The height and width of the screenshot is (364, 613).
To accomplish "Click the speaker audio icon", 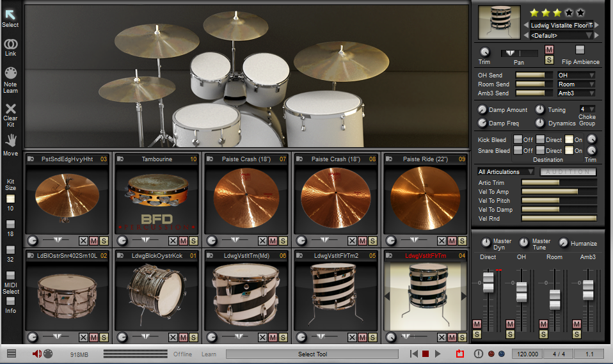I will click(36, 354).
